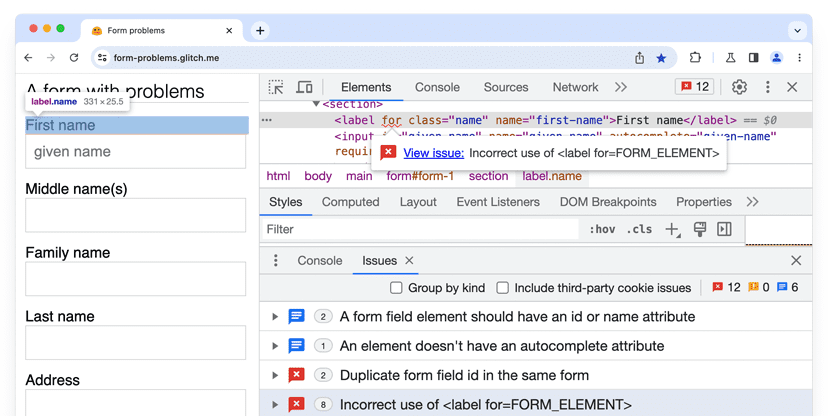Toggle computed styles sidebar icon
Viewport: 828px width, 416px height.
725,230
